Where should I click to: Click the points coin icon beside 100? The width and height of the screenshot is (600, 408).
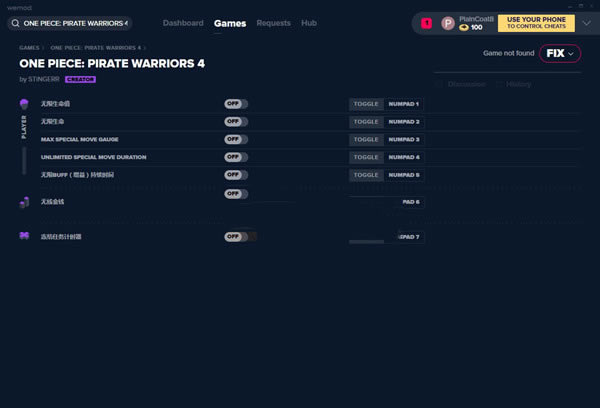[x=464, y=27]
